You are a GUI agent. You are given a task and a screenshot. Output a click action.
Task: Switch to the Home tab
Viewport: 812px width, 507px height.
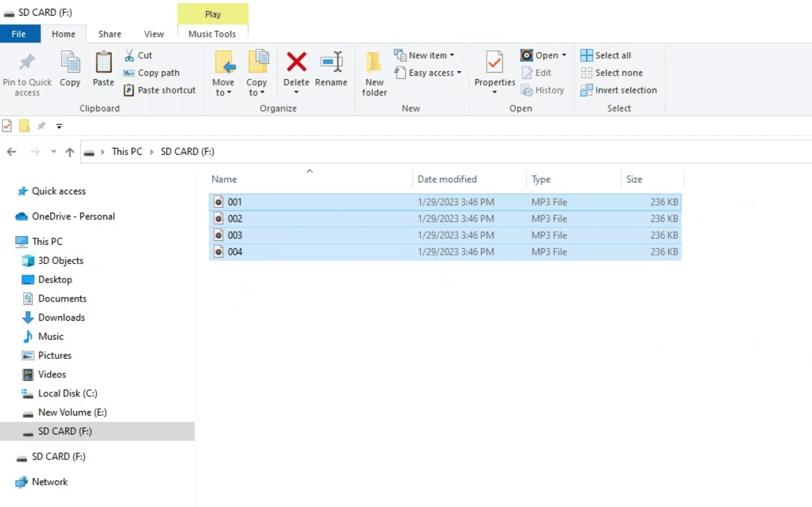(x=64, y=34)
